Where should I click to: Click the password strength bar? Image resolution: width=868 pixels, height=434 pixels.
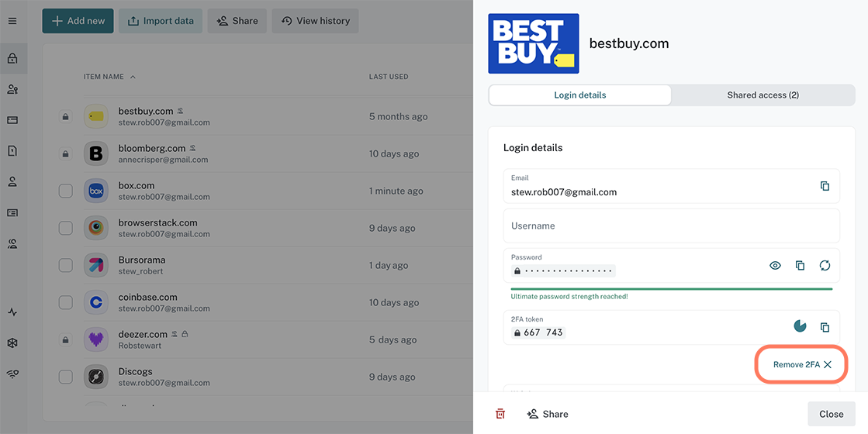671,288
